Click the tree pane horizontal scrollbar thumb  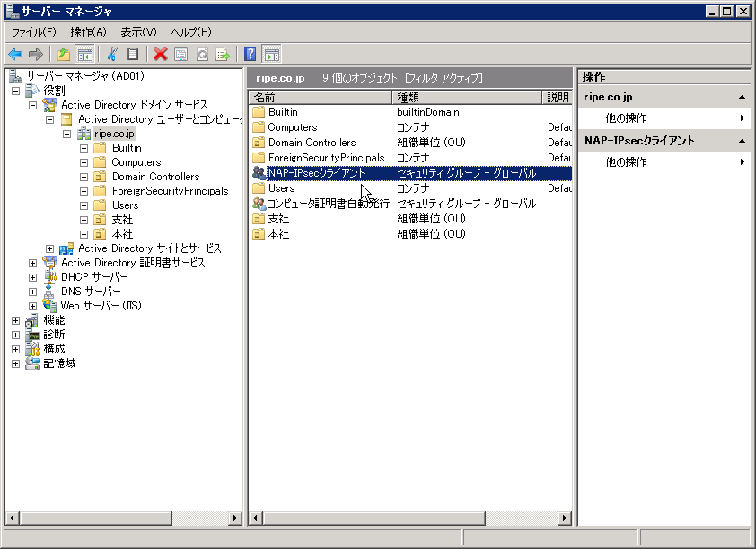point(96,518)
